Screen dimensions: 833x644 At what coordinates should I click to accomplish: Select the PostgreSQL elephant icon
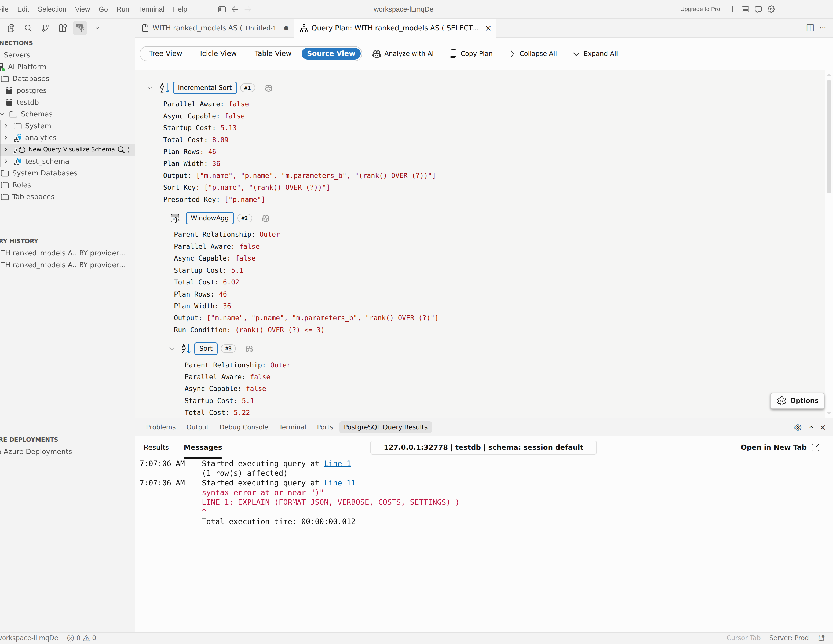point(80,28)
